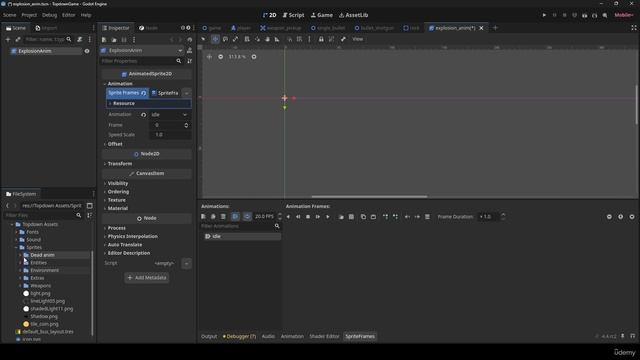Click the instantiate child scene chain icon

18,40
